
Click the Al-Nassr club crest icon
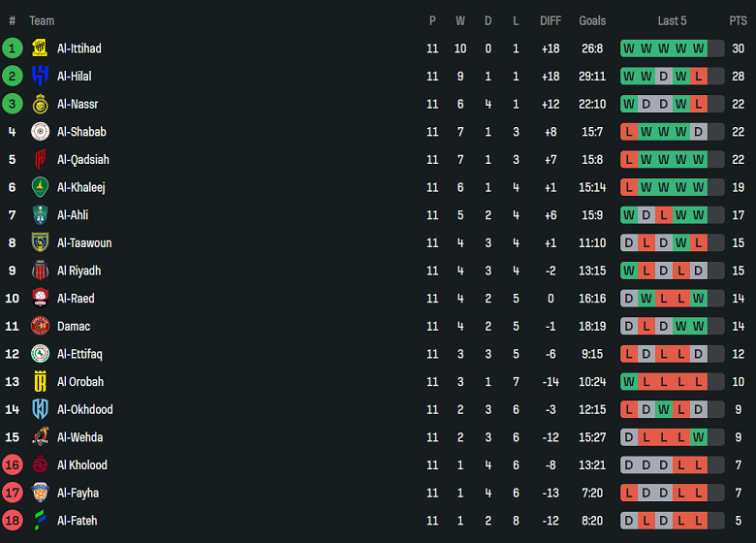(40, 104)
